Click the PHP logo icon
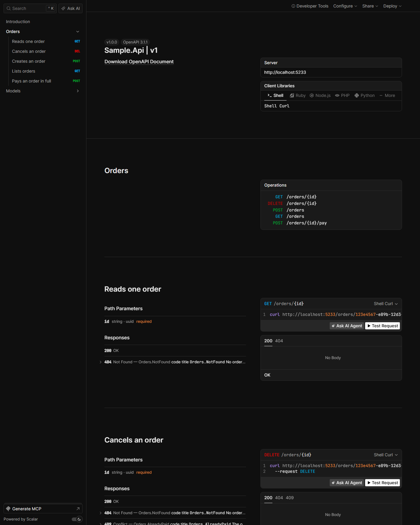This screenshot has width=420, height=525. [337, 95]
